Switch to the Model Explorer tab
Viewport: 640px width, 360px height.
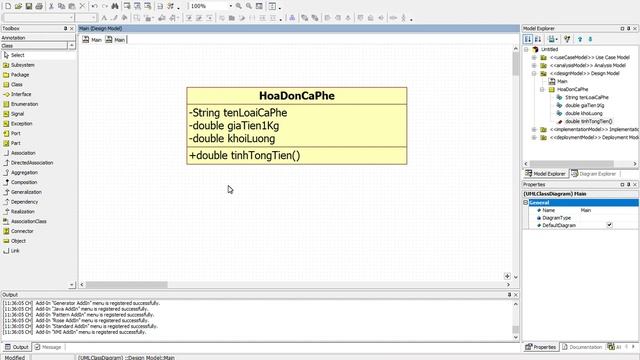pos(546,174)
